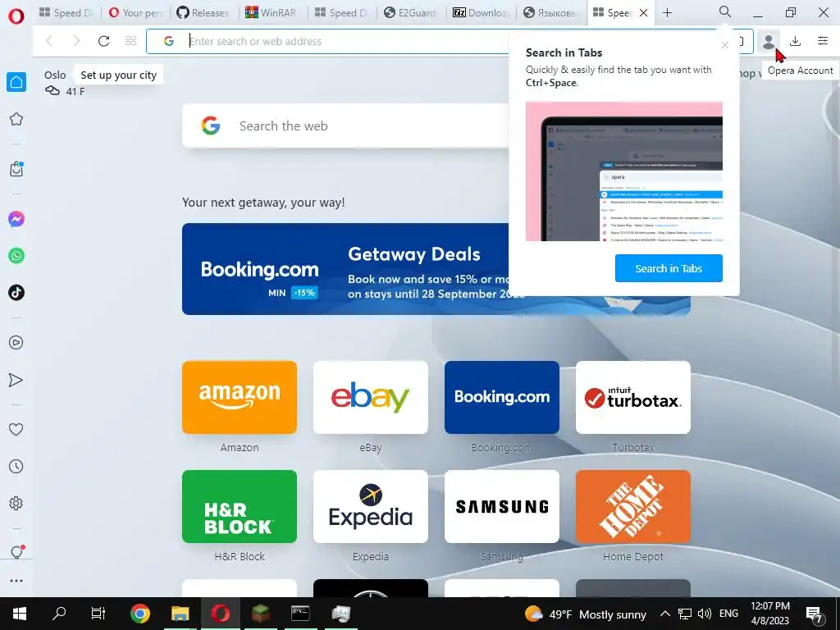Launch Google Chrome from the taskbar
840x630 pixels.
pyautogui.click(x=139, y=614)
